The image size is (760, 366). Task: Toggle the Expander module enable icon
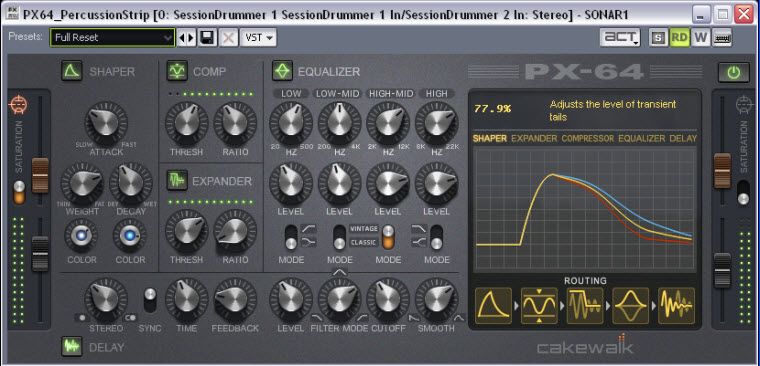177,181
